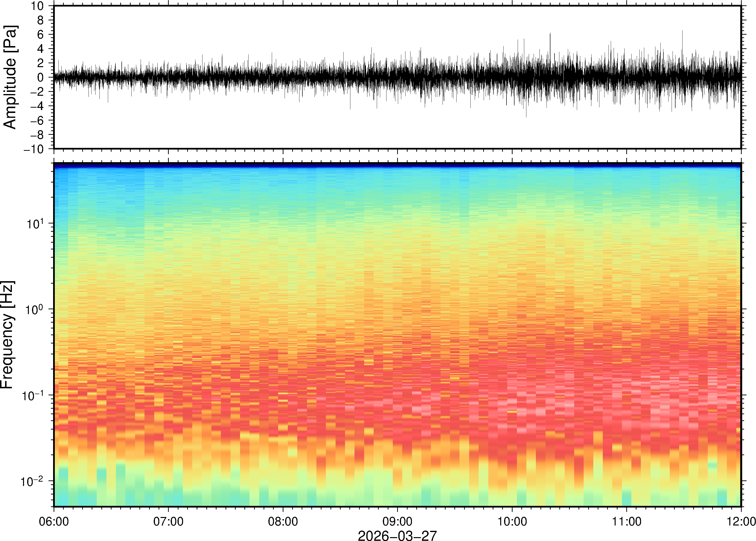Click the 6 amplitude tick label

[x=40, y=35]
